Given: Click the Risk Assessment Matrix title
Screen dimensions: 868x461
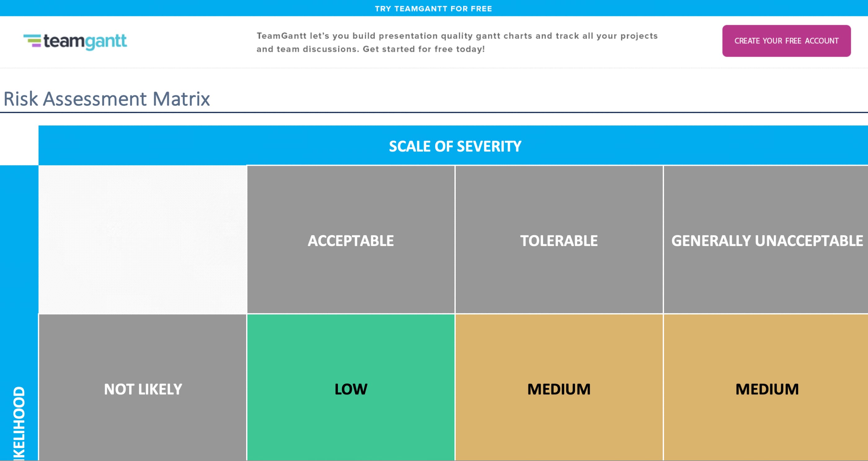Looking at the screenshot, I should [106, 99].
